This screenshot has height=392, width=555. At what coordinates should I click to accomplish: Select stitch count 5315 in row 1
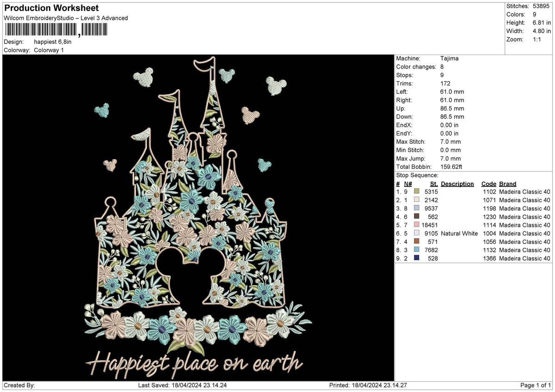click(431, 192)
